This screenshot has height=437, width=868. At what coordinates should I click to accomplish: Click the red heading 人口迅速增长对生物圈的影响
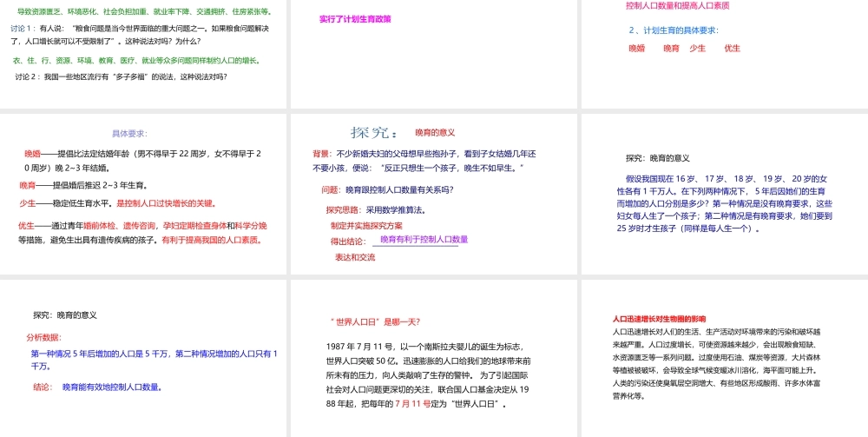pyautogui.click(x=659, y=319)
